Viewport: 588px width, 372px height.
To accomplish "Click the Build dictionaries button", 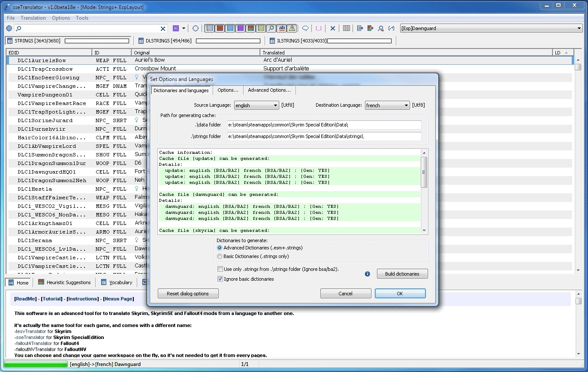I will (x=402, y=274).
